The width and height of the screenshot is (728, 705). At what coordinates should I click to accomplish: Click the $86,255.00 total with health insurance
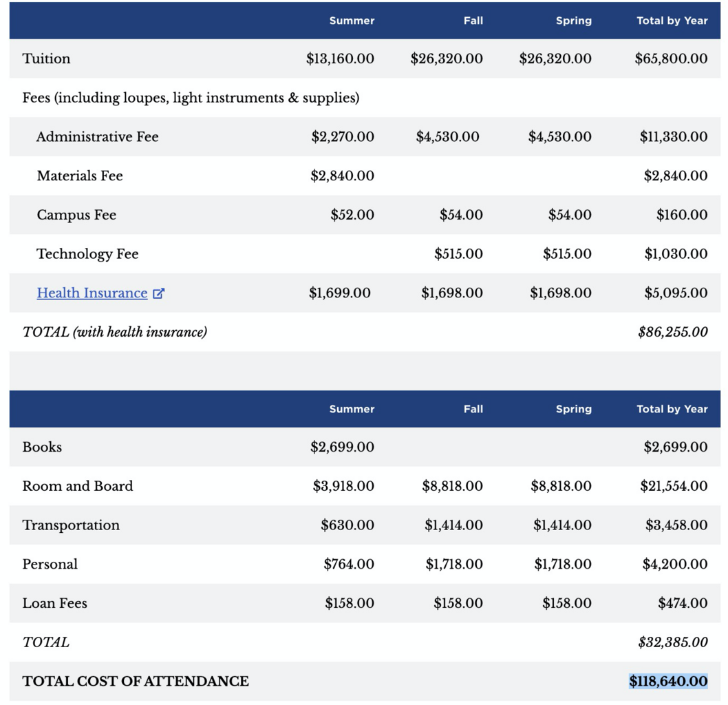click(672, 333)
